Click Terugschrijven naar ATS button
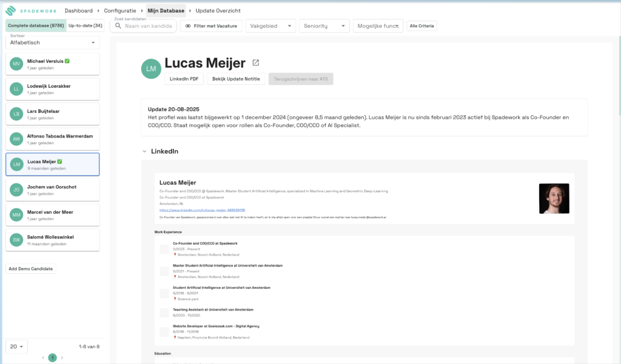 [301, 79]
